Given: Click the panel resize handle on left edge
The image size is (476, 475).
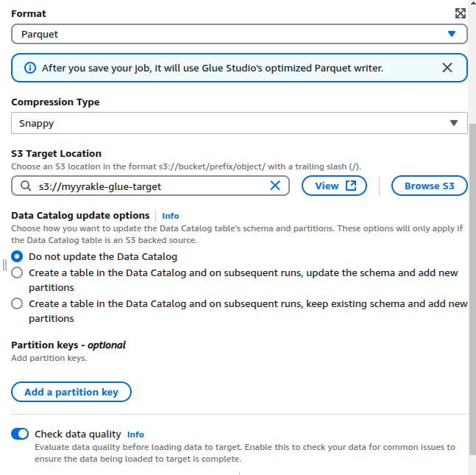Looking at the screenshot, I should 4,264.
